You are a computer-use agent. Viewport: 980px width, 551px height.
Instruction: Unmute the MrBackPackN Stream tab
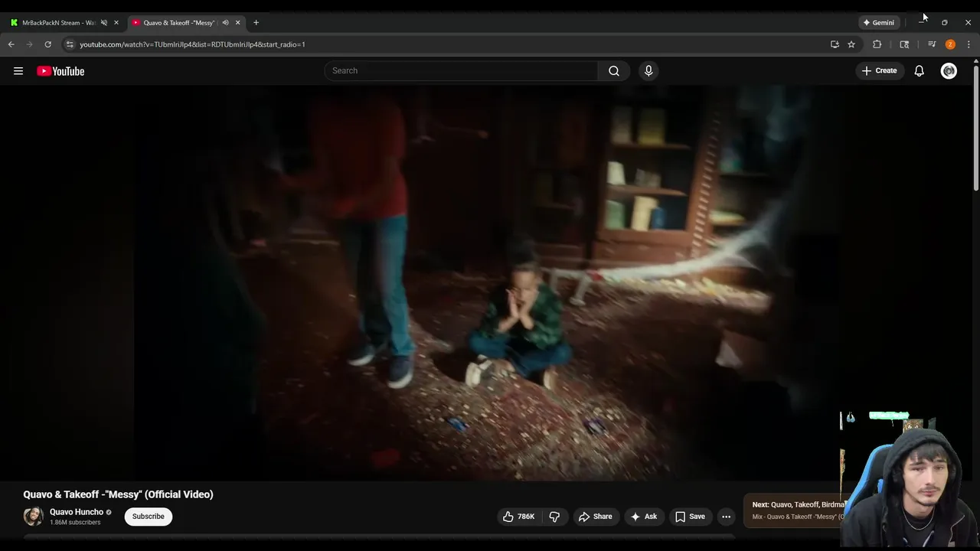point(104,23)
